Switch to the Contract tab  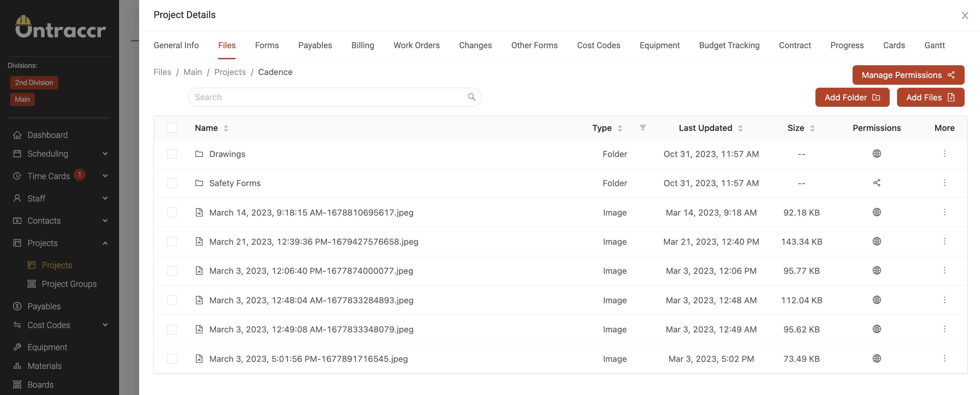[x=795, y=45]
